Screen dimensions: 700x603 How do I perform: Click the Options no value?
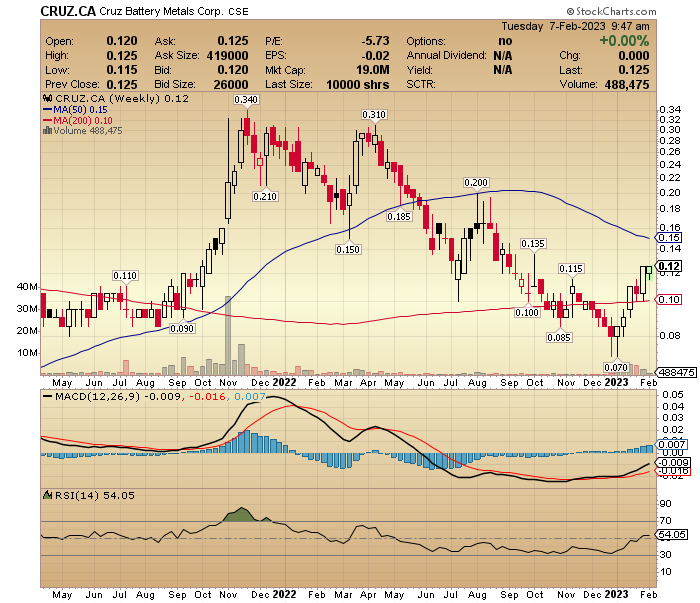[x=505, y=41]
